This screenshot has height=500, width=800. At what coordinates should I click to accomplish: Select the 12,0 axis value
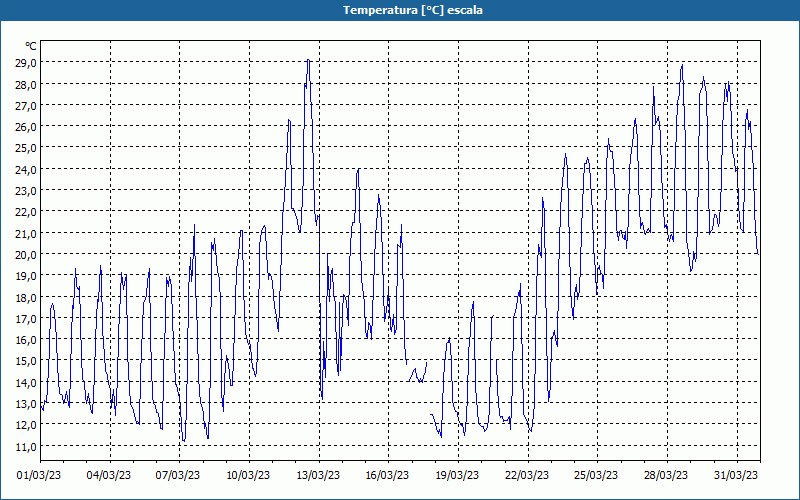(x=26, y=424)
